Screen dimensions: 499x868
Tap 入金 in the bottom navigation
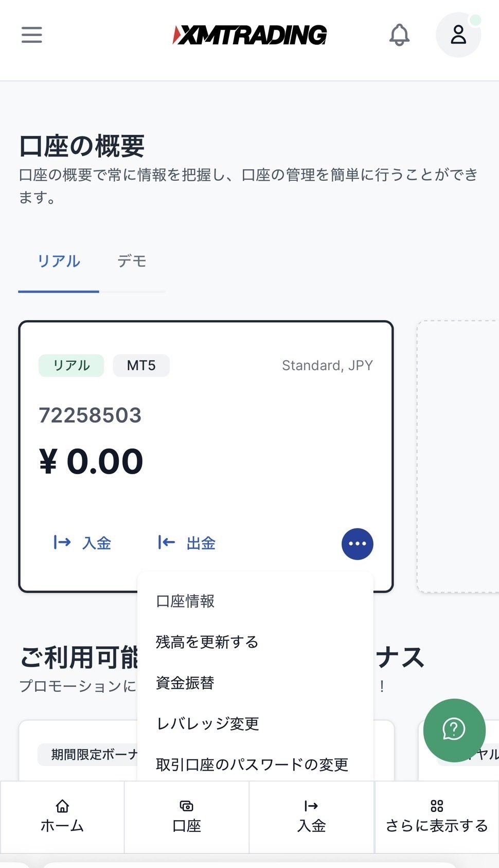pyautogui.click(x=311, y=816)
